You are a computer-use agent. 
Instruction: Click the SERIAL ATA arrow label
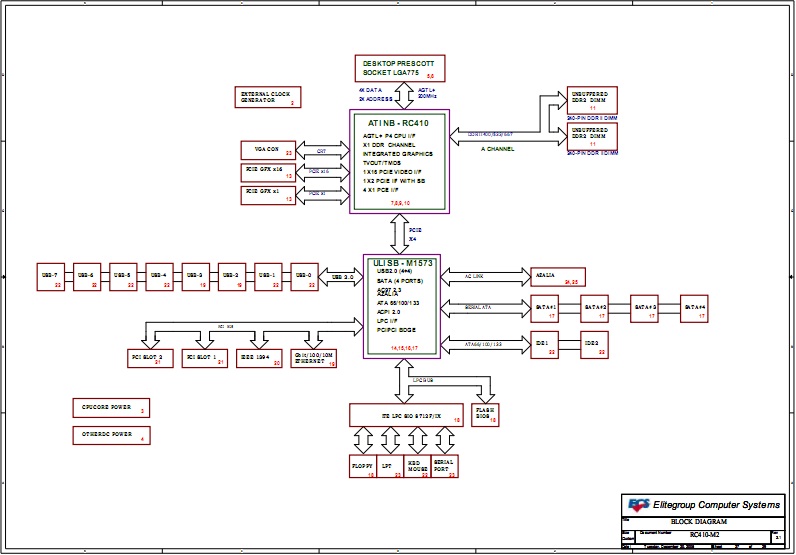478,307
